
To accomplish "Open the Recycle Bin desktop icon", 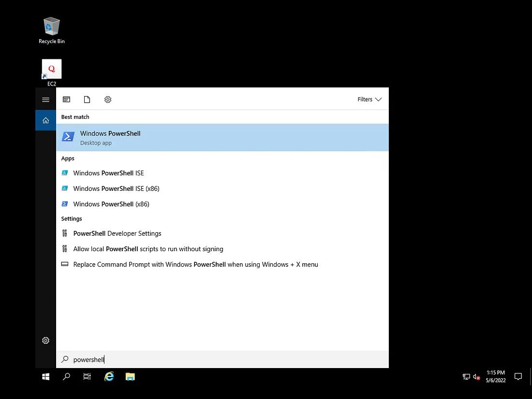I will (x=52, y=31).
